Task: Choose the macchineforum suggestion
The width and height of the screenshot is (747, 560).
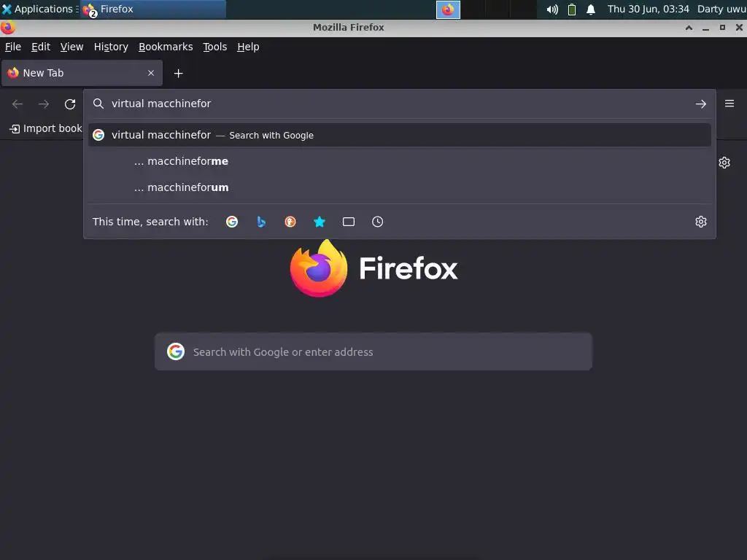Action: coord(399,187)
